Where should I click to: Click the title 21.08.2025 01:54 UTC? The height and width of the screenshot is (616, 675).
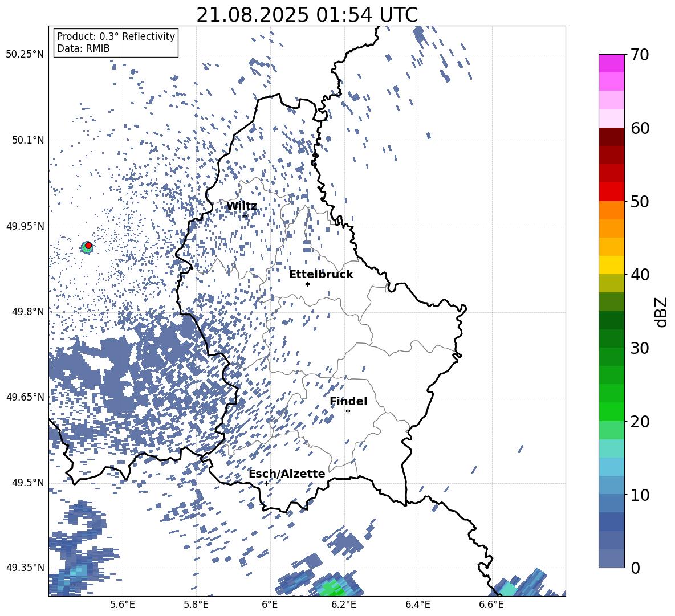(x=307, y=15)
